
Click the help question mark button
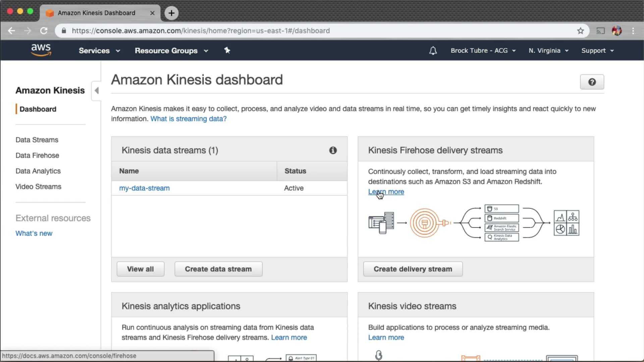coord(592,82)
